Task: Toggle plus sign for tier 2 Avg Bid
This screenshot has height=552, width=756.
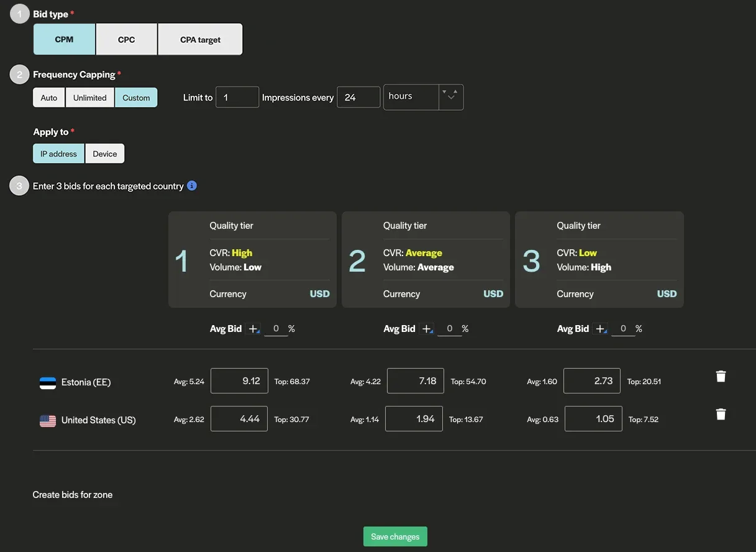Action: 427,329
